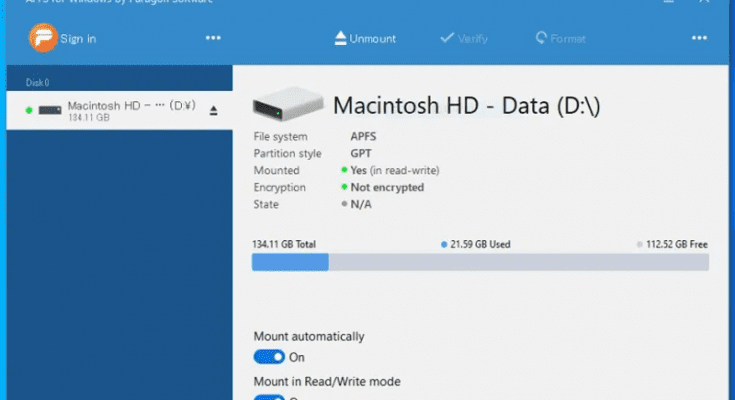Click the Verify checkmark icon
This screenshot has height=400, width=735.
click(447, 38)
